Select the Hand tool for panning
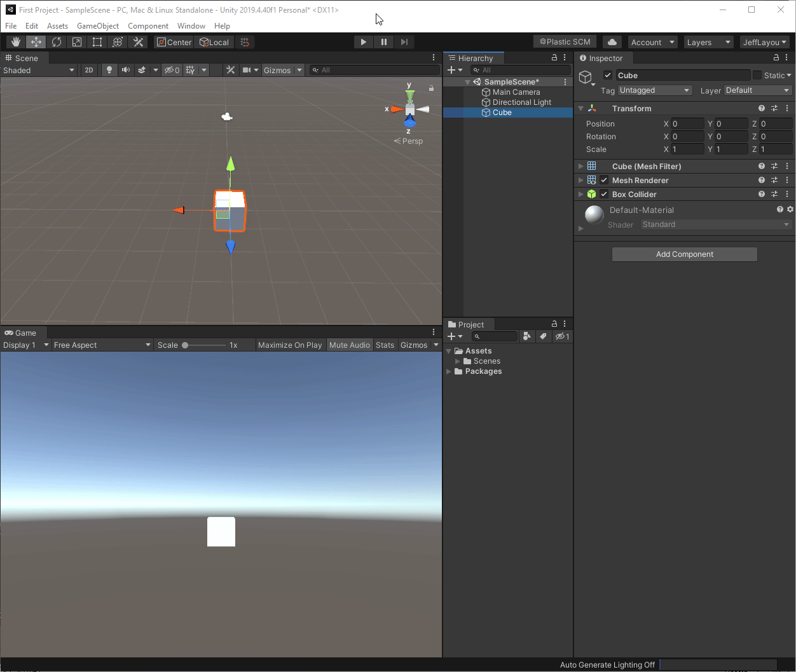796x672 pixels. 15,41
